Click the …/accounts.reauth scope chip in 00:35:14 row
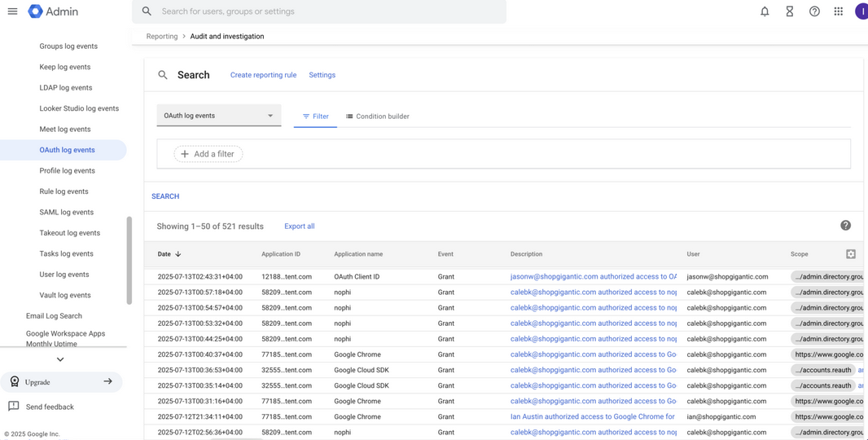Screen dimensions: 868x440 (x=822, y=385)
